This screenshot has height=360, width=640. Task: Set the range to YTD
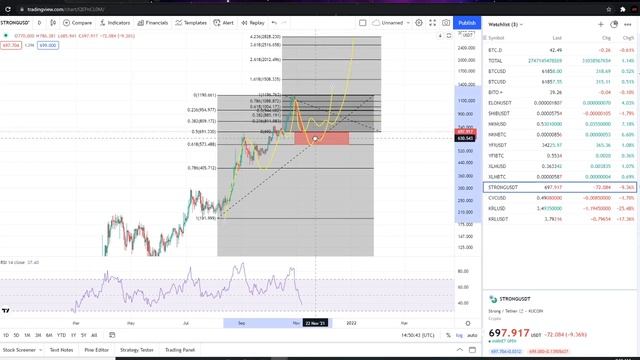(x=61, y=335)
